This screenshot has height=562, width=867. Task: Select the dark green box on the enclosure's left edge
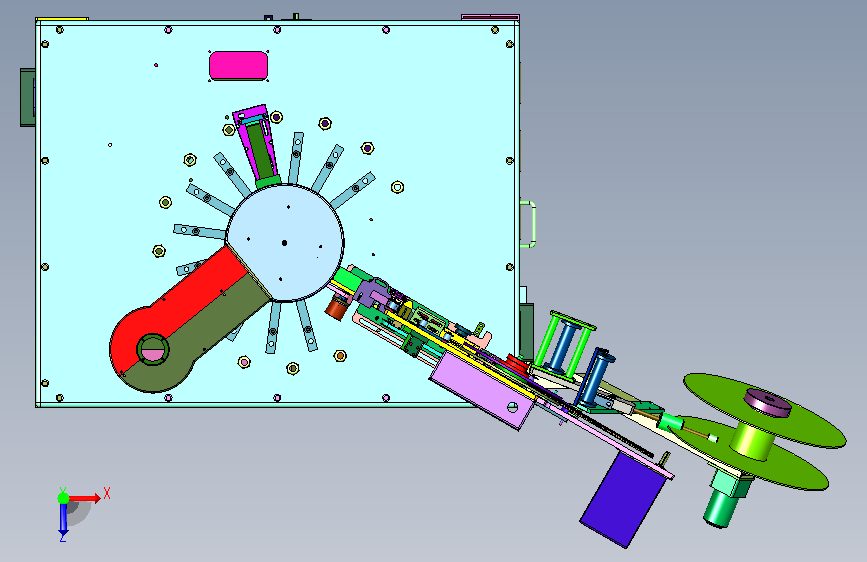(28, 97)
